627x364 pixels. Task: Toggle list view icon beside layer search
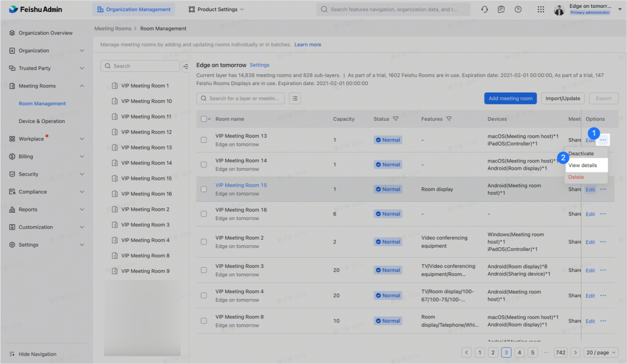[295, 99]
